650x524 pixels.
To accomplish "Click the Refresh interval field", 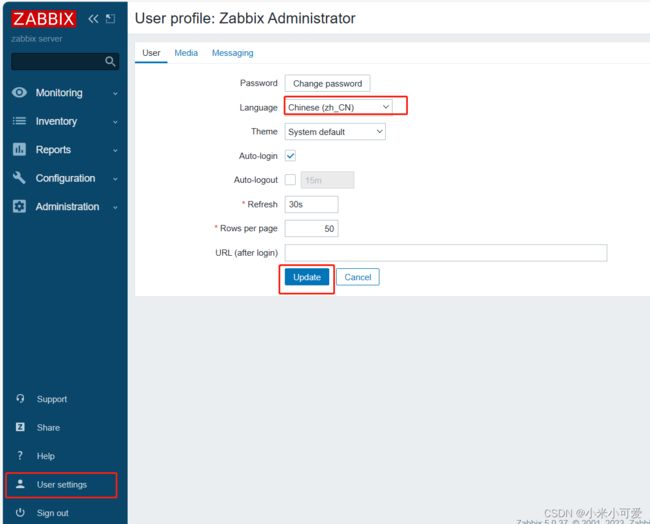I will [x=311, y=204].
